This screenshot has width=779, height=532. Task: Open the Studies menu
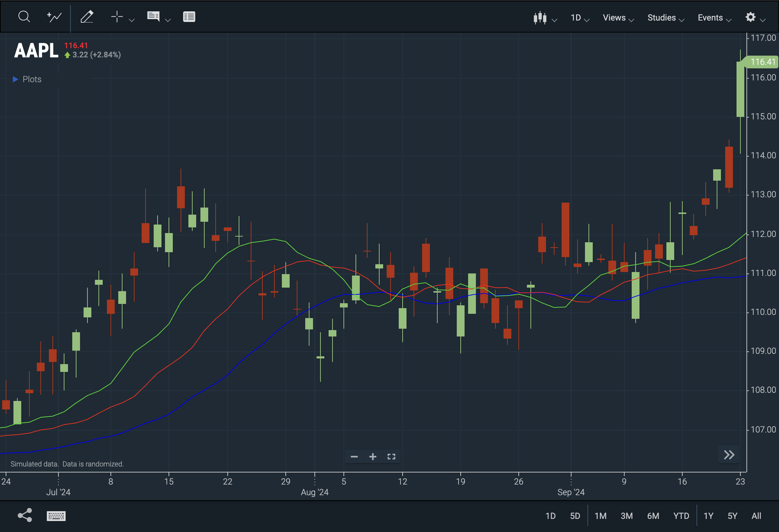pos(666,18)
